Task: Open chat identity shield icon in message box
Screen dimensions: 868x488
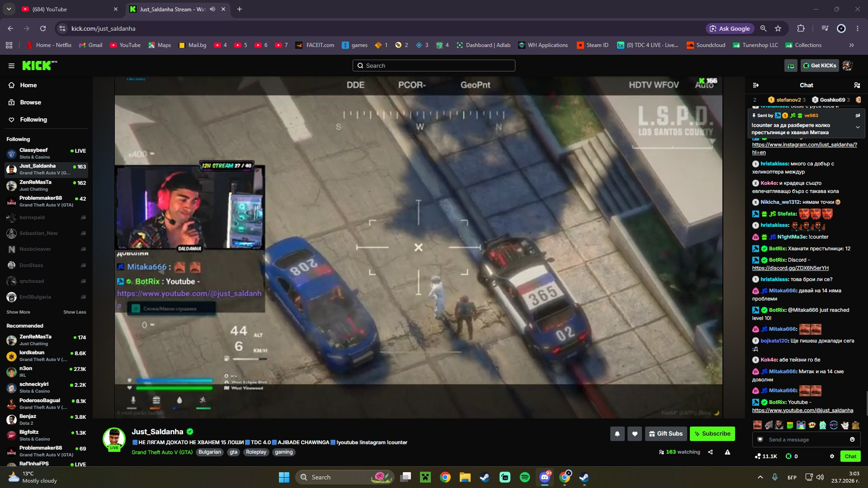Action: [760, 440]
